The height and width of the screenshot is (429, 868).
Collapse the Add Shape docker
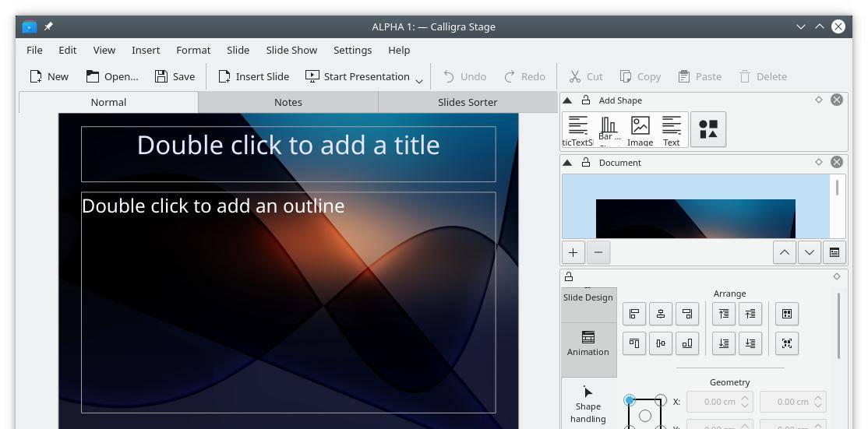tap(567, 100)
